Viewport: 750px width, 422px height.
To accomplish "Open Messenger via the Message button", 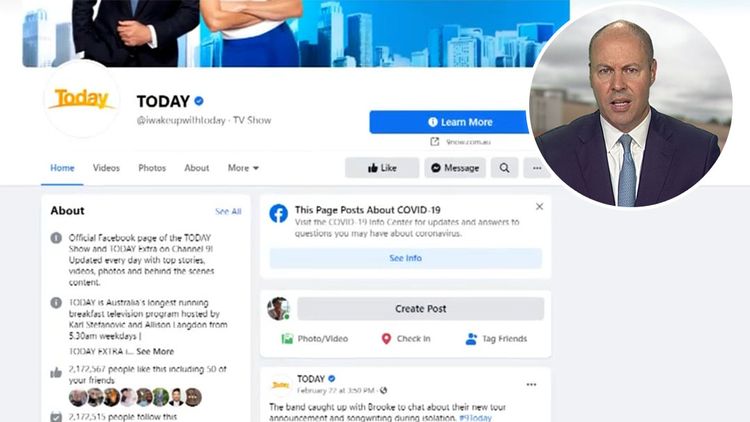I will (x=455, y=168).
